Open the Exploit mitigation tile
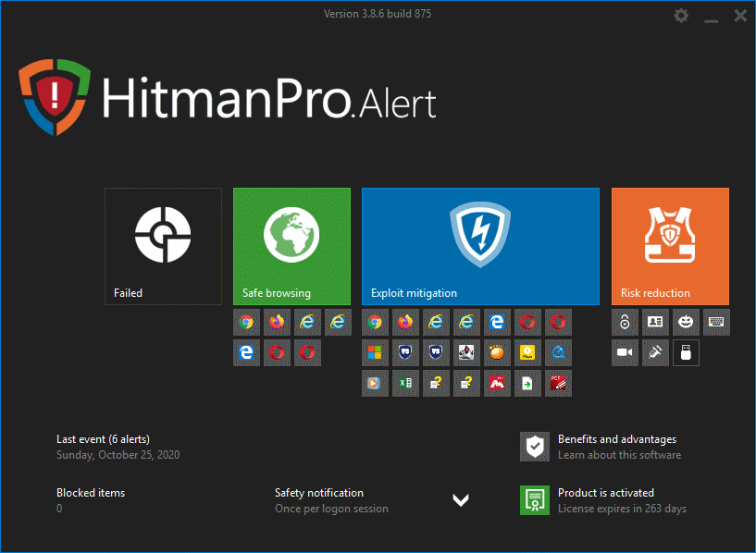This screenshot has height=553, width=756. coord(480,246)
